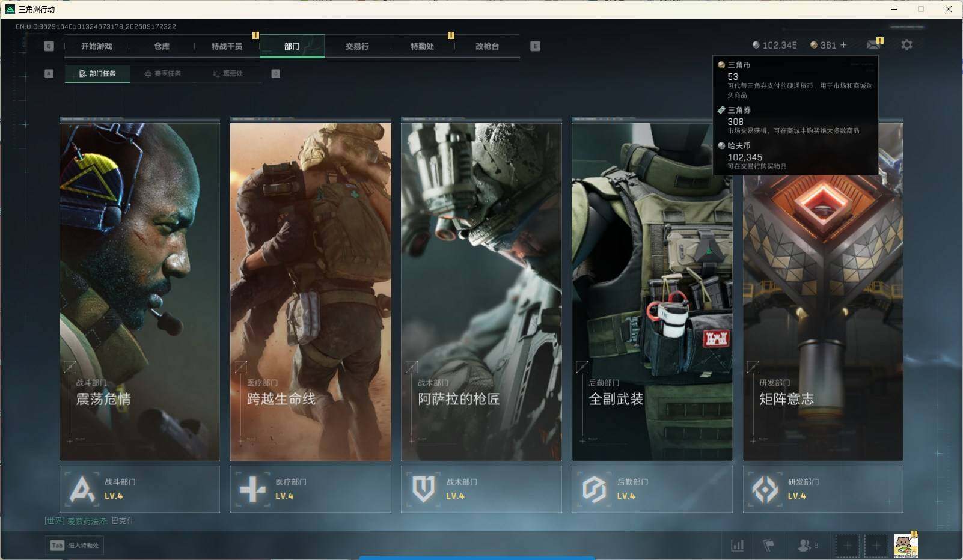Click the CN UID text line
963x560 pixels.
96,27
